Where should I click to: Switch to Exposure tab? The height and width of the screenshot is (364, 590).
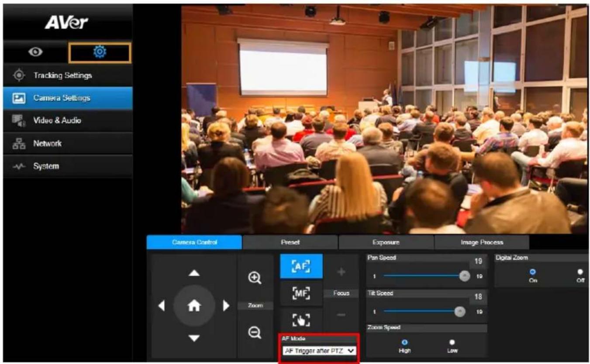386,242
